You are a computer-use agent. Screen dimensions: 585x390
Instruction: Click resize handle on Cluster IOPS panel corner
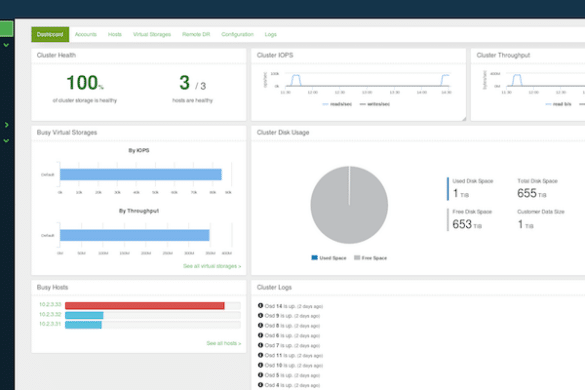coord(464,119)
